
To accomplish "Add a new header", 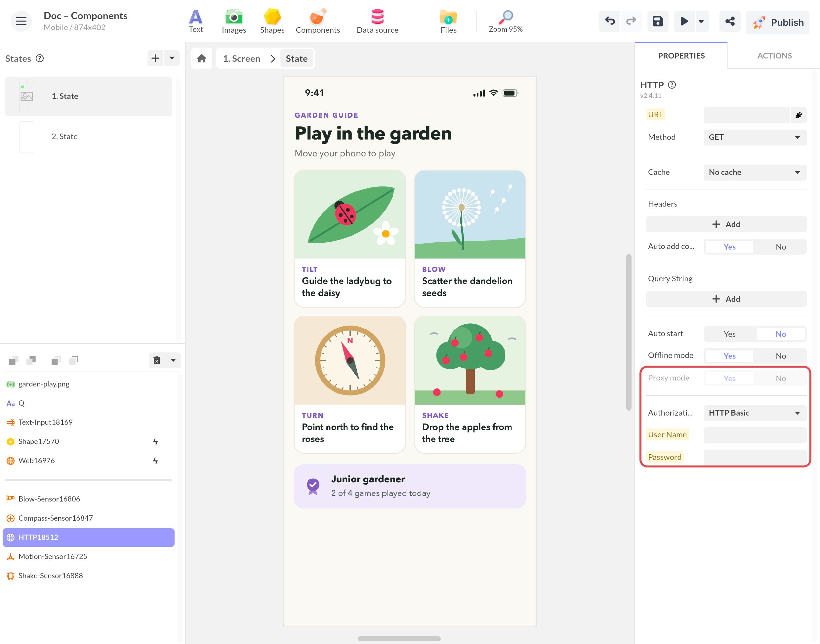I will click(x=726, y=224).
